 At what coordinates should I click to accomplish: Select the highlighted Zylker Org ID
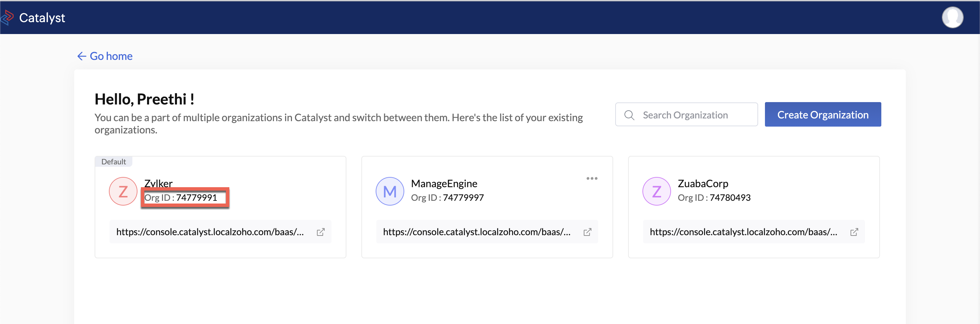(185, 197)
